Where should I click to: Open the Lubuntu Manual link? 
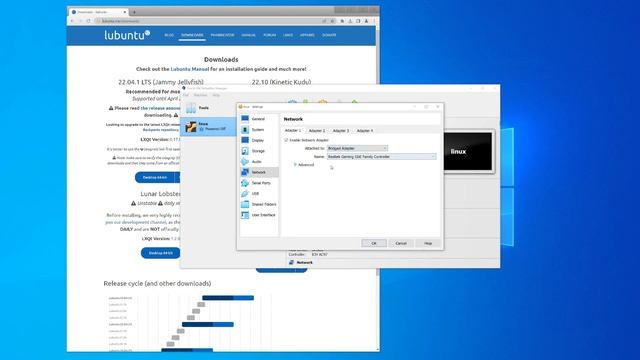190,69
